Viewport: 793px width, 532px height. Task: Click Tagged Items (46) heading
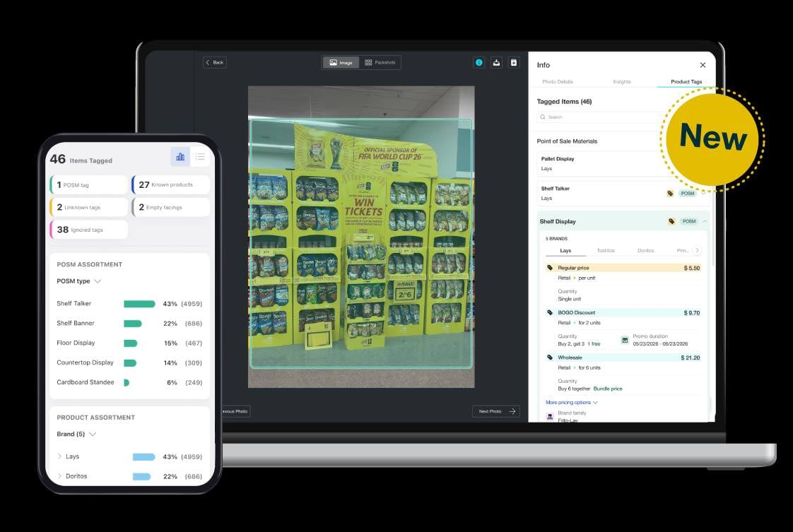(565, 102)
